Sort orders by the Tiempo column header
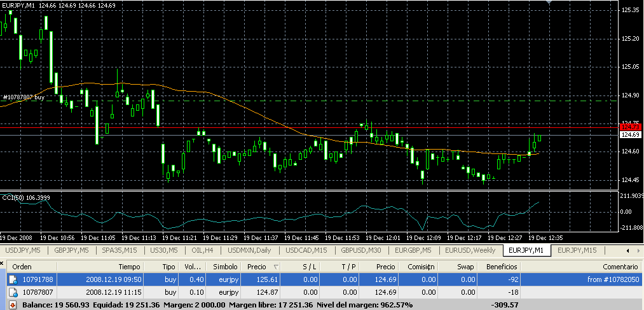 101,267
